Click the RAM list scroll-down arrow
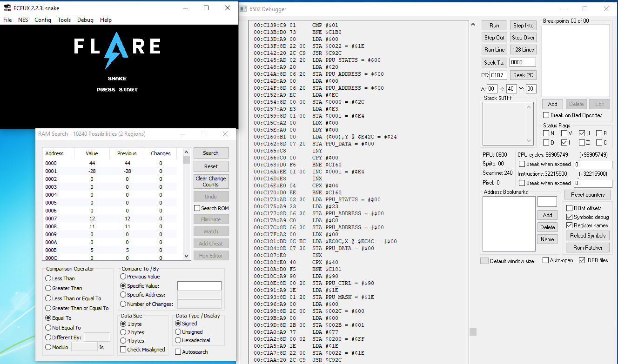This screenshot has height=364, width=618. (187, 256)
